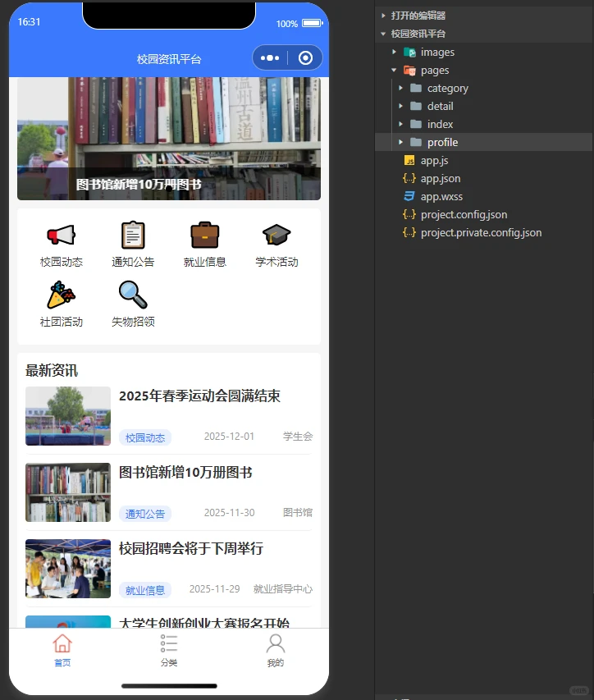The image size is (594, 700).
Task: Click the 通知公告 tag on library article
Action: tap(145, 514)
